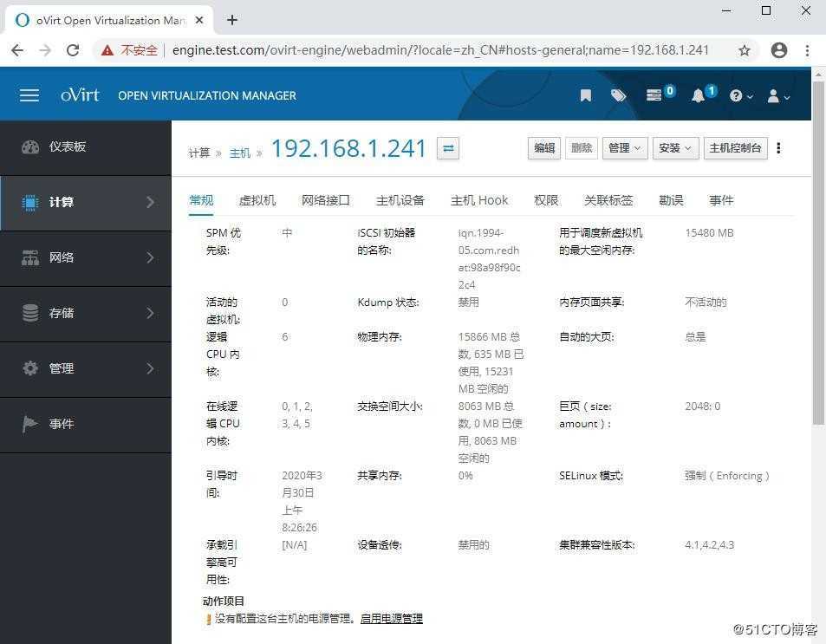The width and height of the screenshot is (826, 644).
Task: Expand the 安装 dropdown
Action: 675,147
